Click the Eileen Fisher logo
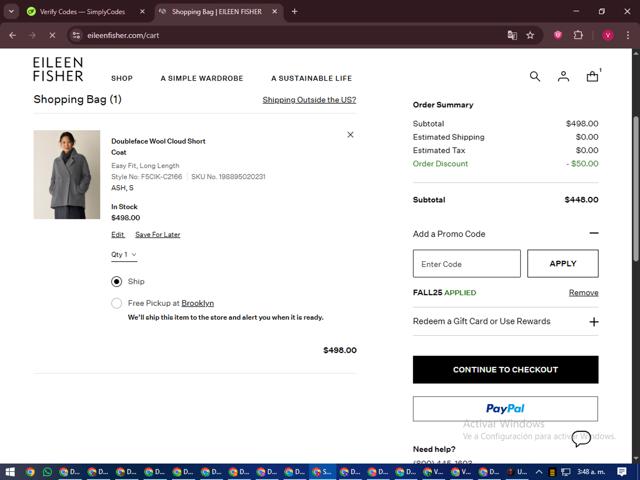Image resolution: width=640 pixels, height=480 pixels. click(58, 69)
